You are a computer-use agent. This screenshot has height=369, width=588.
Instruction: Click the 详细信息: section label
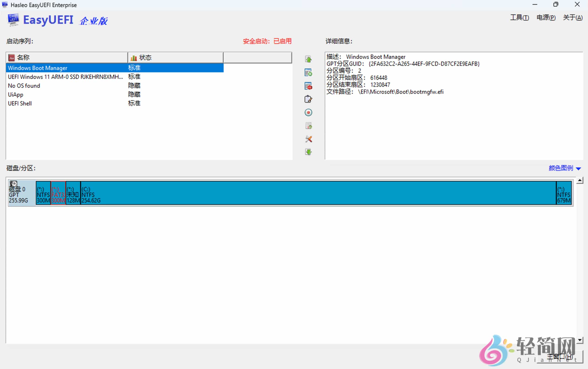point(339,41)
